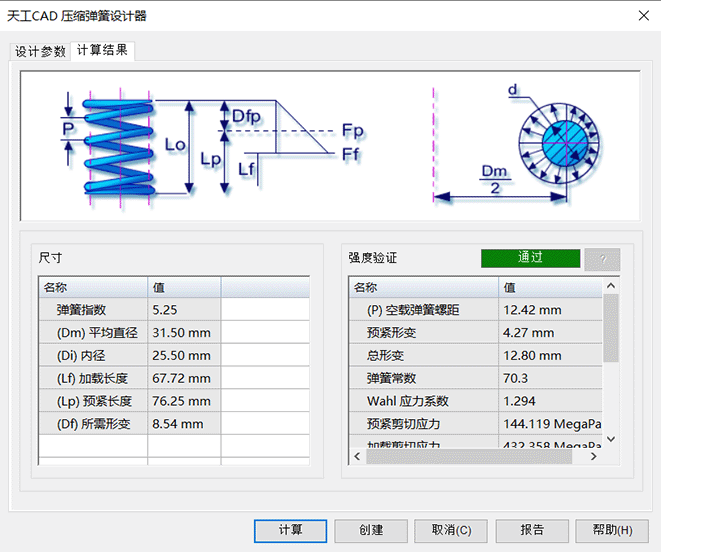Select the (P) 空载弹簧螺距 row
This screenshot has width=702, height=552.
476,310
